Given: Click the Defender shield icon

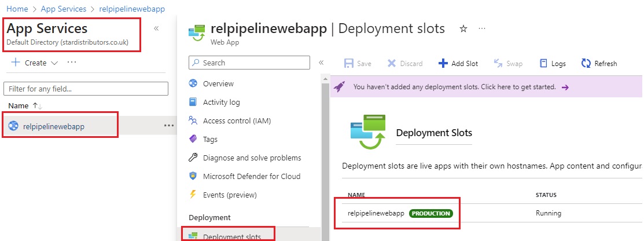Looking at the screenshot, I should tap(193, 176).
